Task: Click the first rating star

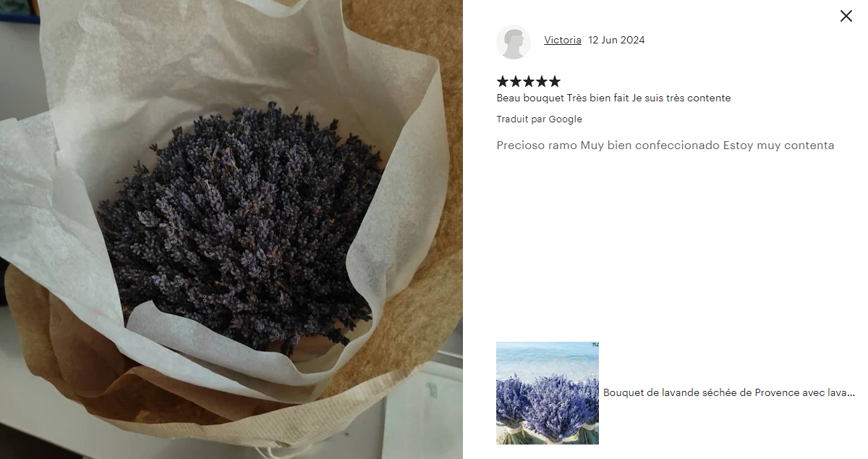Action: [x=503, y=81]
